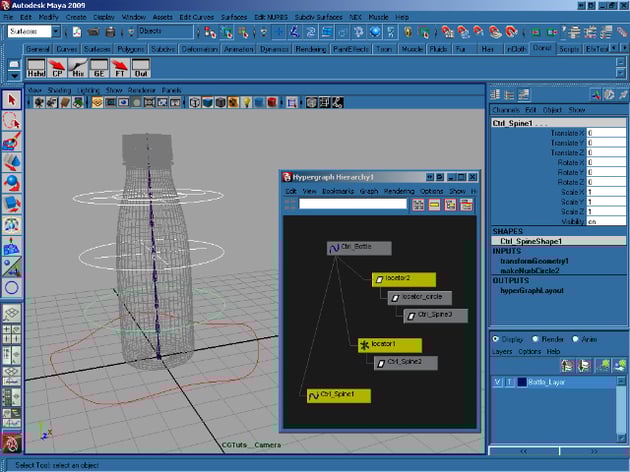This screenshot has width=630, height=472.
Task: Click the Bottle_Layer color swatch
Action: tap(521, 382)
